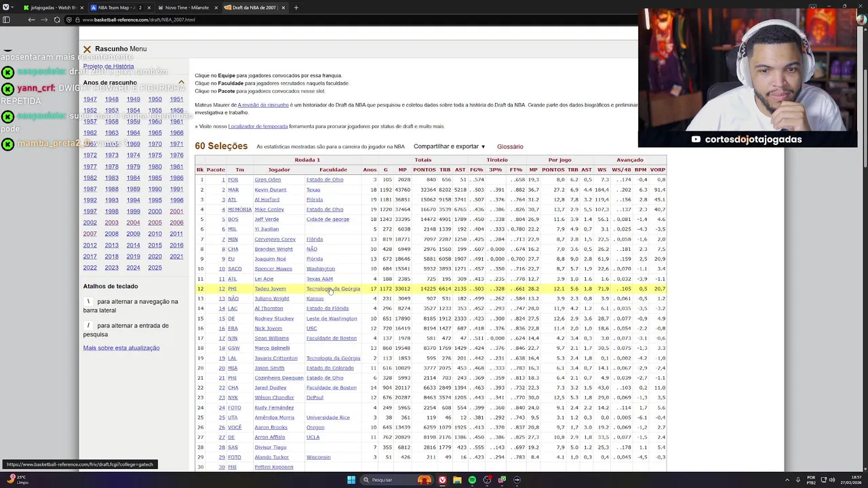Open Vivaldi from the taskbar
This screenshot has width=868, height=488.
click(x=442, y=480)
